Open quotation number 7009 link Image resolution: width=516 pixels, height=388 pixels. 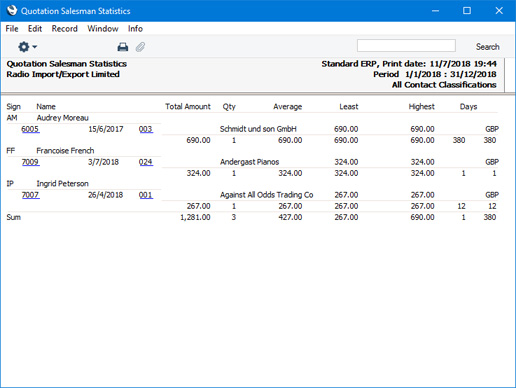[x=30, y=162]
